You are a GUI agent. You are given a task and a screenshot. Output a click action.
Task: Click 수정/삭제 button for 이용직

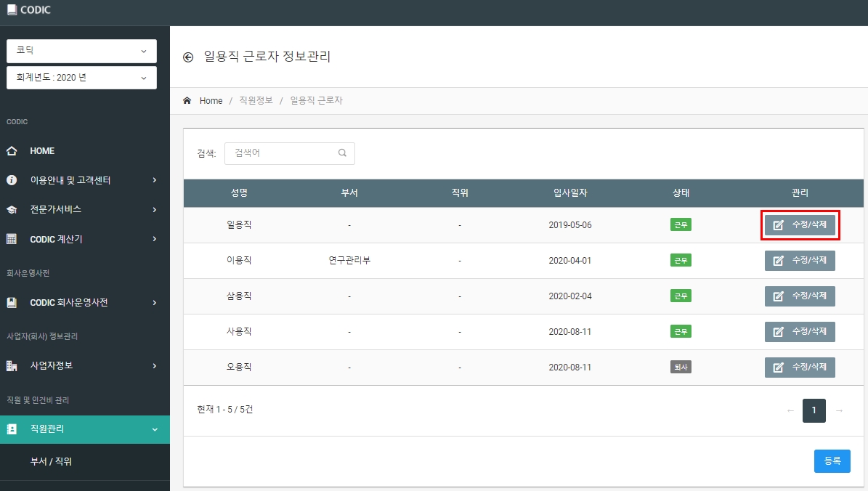click(800, 260)
